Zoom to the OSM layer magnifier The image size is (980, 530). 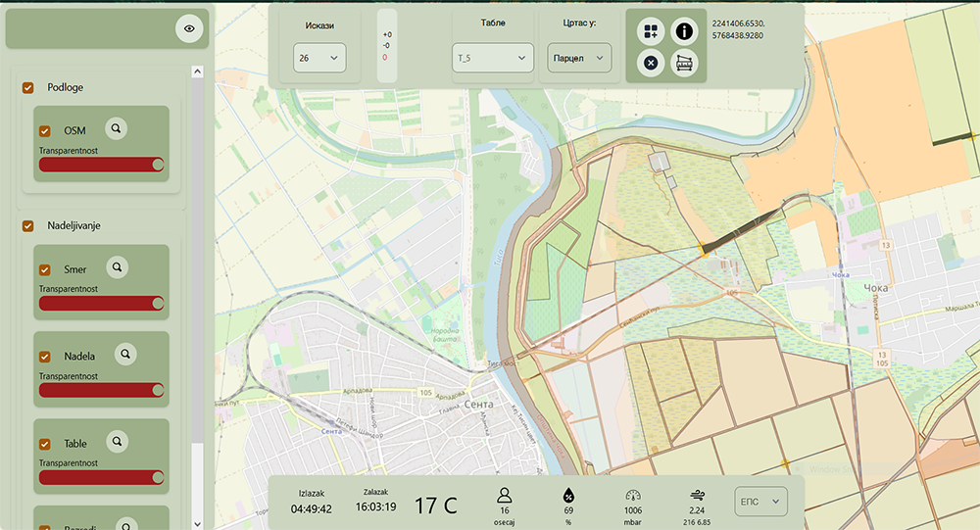click(116, 128)
